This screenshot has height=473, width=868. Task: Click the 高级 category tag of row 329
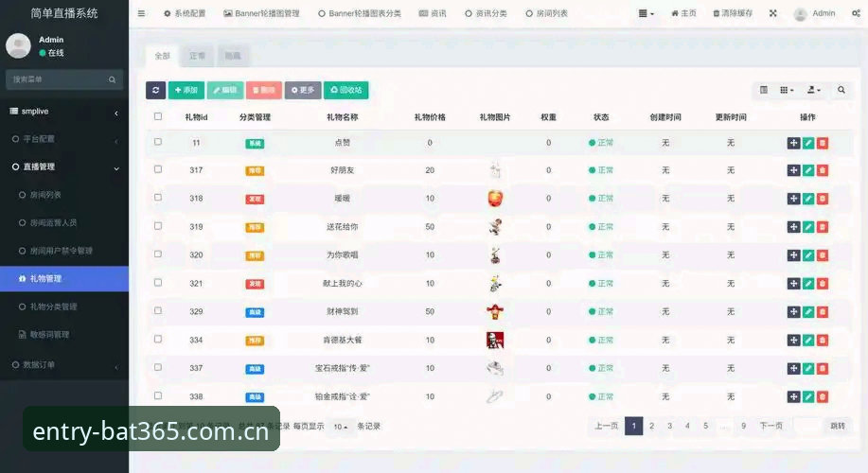click(255, 312)
